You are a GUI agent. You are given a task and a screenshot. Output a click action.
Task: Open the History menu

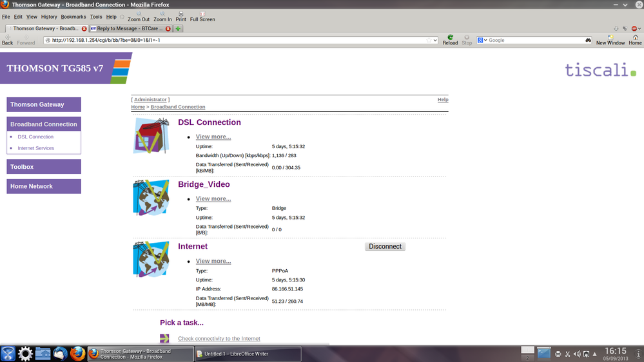49,17
